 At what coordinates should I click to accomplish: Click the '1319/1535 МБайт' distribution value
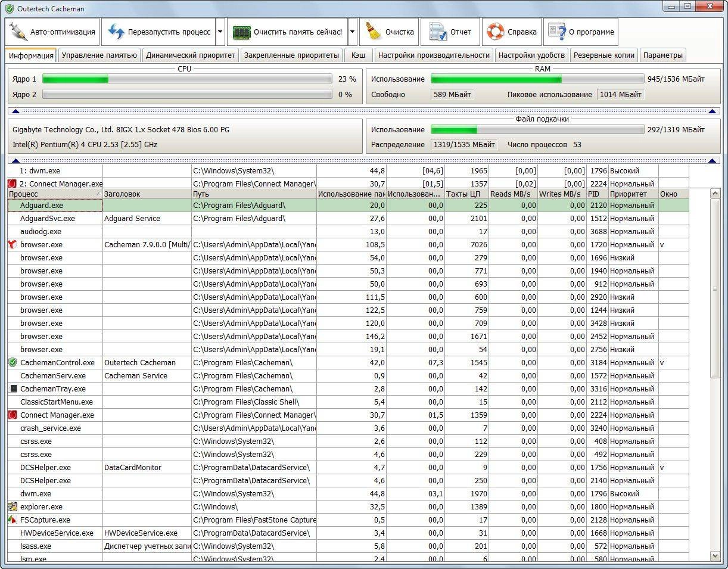coord(464,144)
